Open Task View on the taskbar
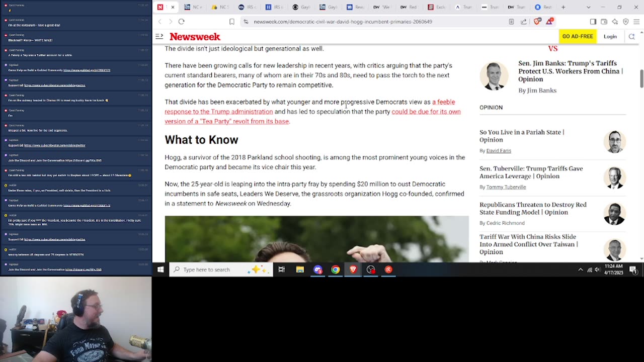Image resolution: width=644 pixels, height=362 pixels. pyautogui.click(x=282, y=269)
